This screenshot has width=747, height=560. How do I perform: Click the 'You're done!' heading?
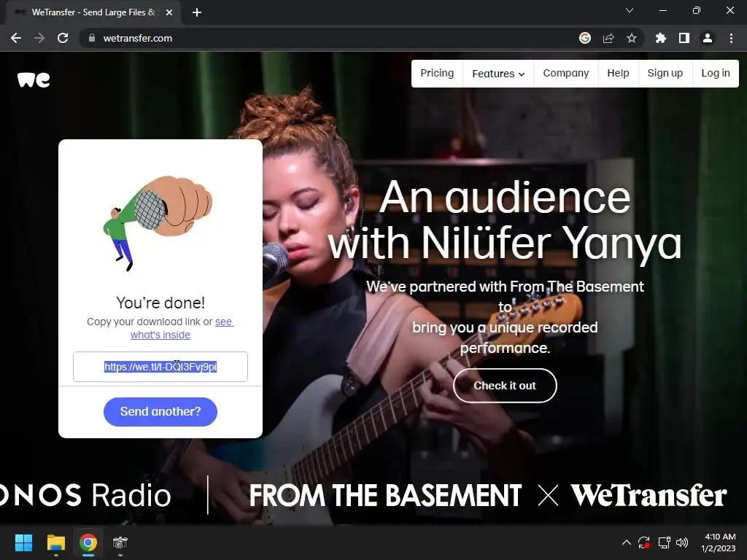(x=160, y=303)
